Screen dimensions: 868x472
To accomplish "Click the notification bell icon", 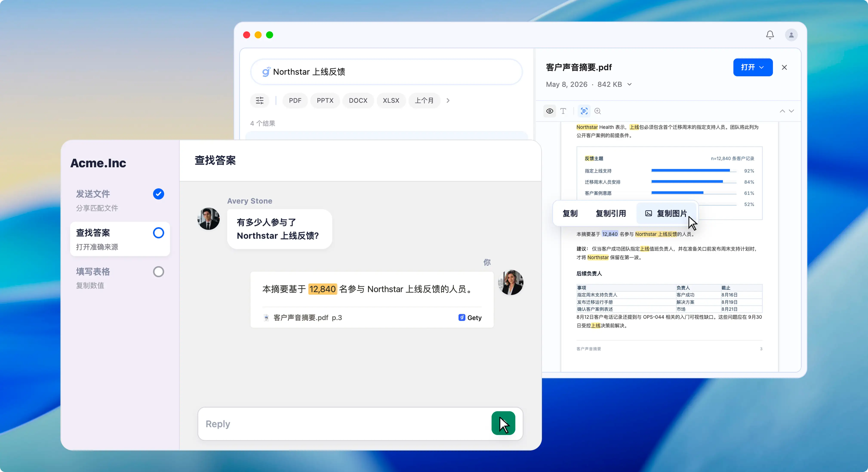I will 770,35.
